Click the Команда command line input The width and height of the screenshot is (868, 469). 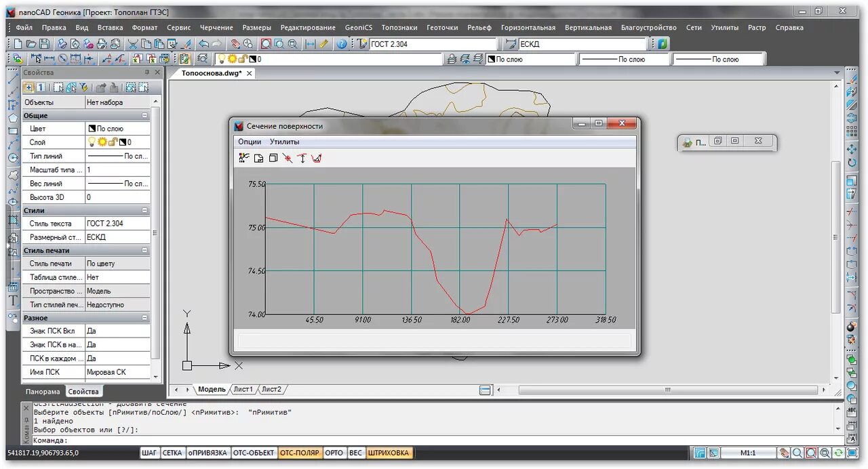(x=434, y=441)
